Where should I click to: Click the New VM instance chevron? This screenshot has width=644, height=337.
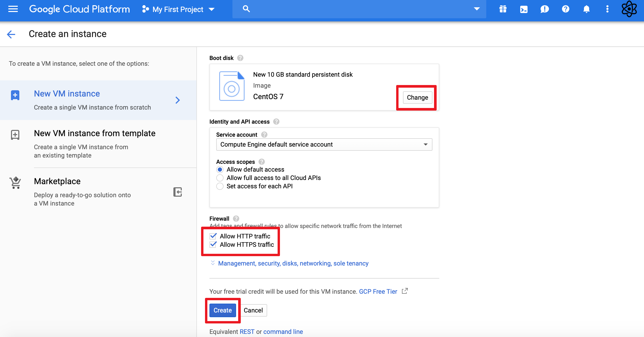pos(178,100)
